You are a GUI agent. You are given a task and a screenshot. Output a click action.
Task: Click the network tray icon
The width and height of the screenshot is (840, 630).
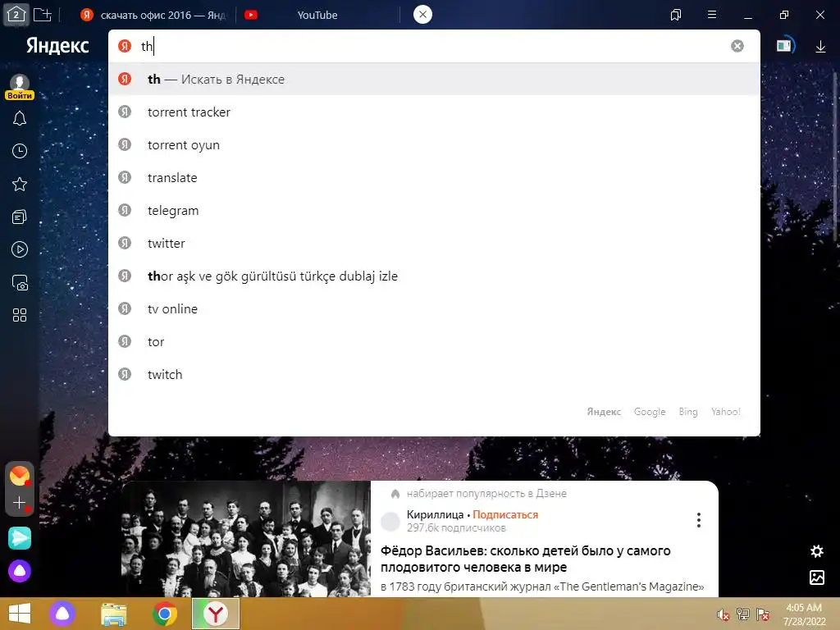pyautogui.click(x=743, y=614)
